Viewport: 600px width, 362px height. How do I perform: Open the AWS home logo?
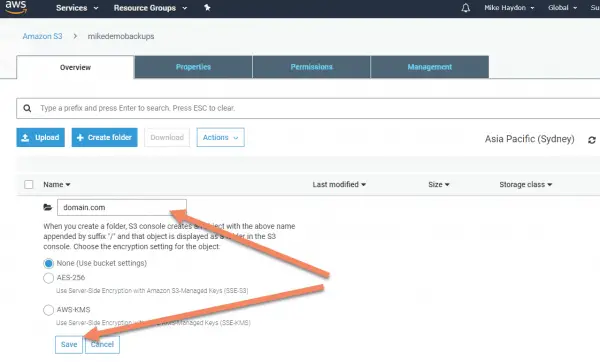[16, 7]
